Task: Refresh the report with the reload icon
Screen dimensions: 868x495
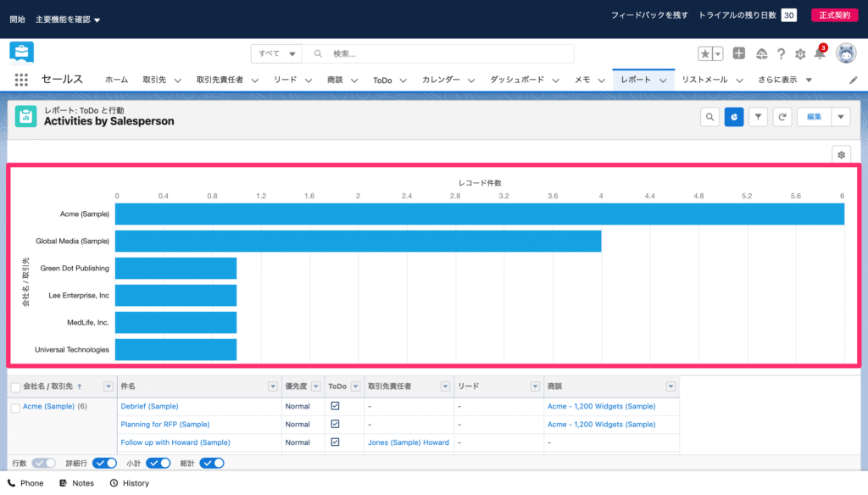Action: (x=782, y=117)
